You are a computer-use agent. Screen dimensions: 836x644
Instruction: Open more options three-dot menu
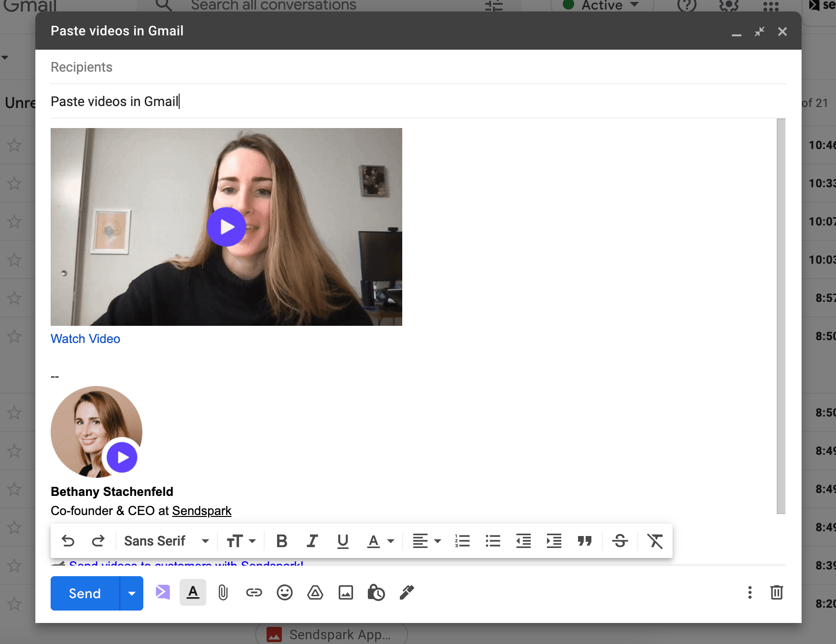click(x=750, y=592)
